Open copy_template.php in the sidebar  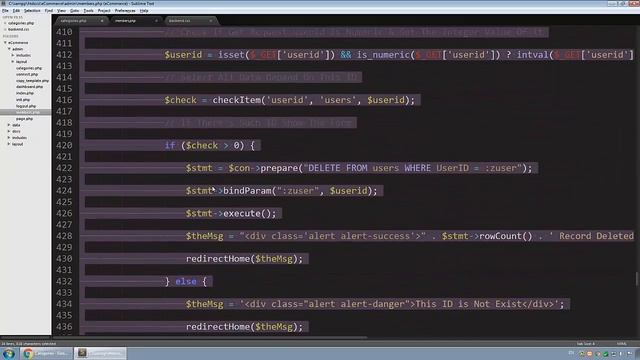click(32, 81)
